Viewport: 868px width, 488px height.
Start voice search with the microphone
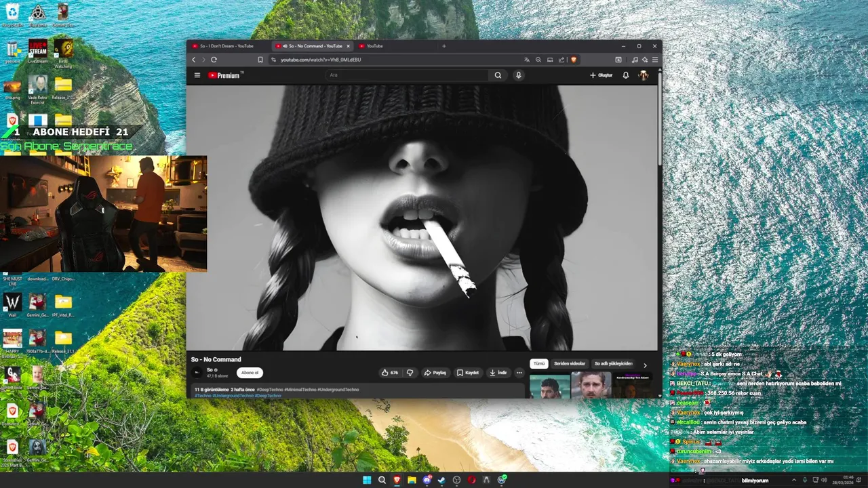pos(519,75)
